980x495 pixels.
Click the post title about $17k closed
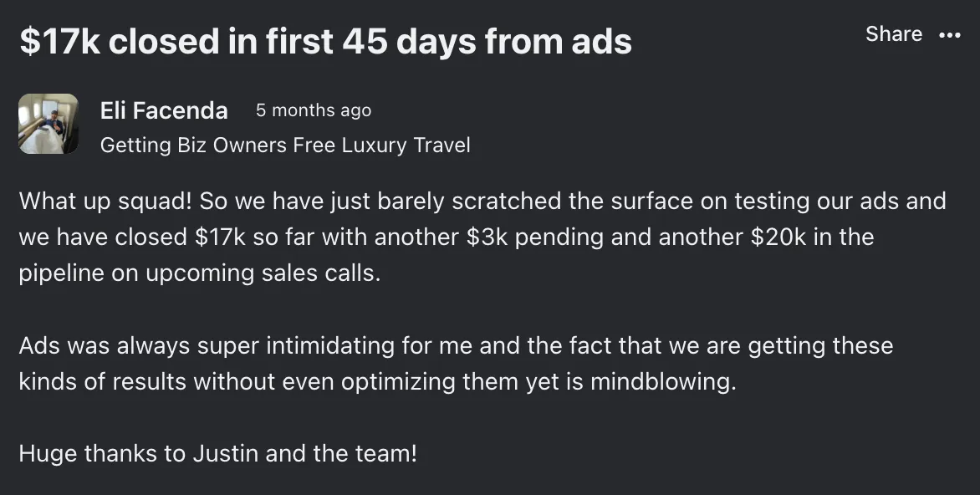pos(325,41)
